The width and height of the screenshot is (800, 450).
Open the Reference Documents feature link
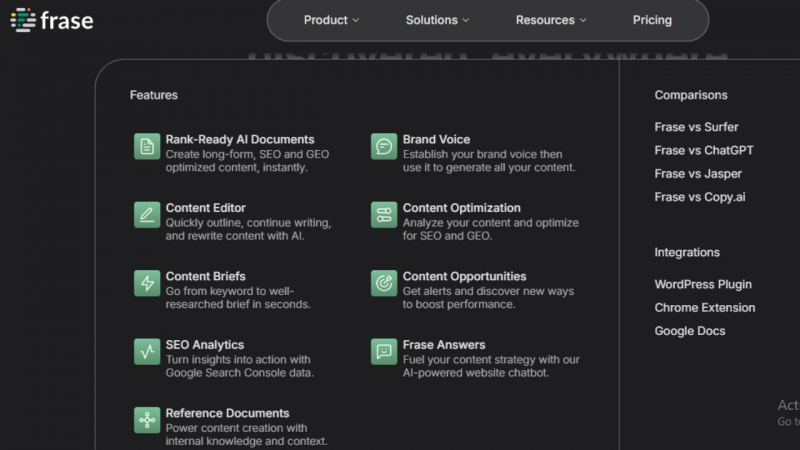tap(227, 413)
